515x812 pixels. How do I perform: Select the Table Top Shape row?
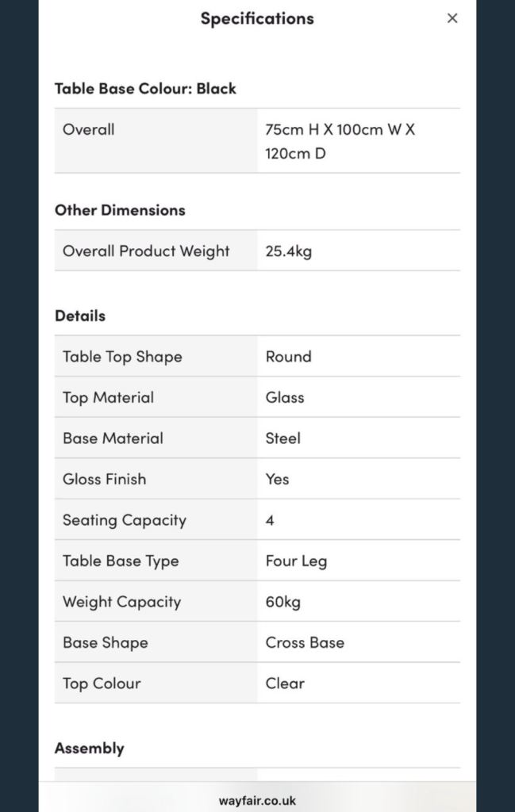click(x=122, y=356)
